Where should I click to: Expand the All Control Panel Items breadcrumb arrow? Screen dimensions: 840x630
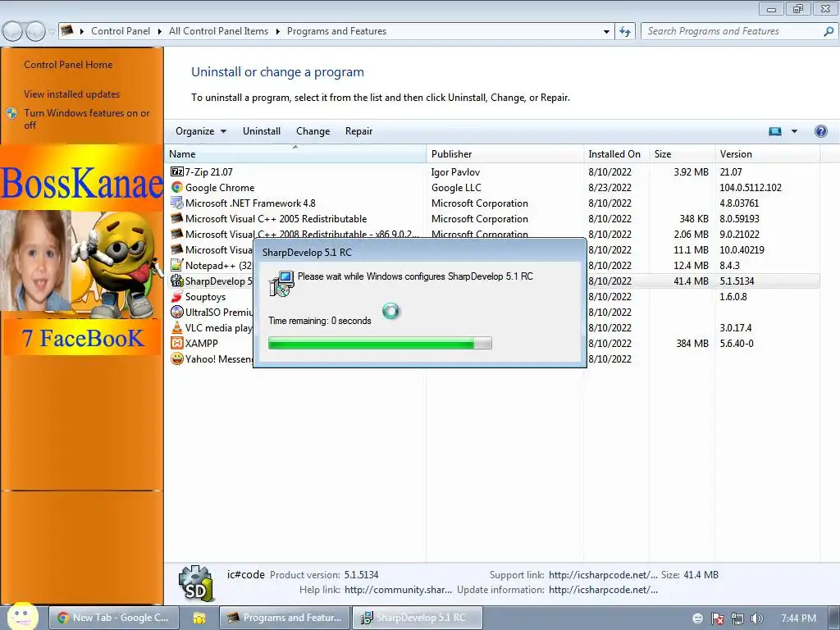click(x=277, y=32)
